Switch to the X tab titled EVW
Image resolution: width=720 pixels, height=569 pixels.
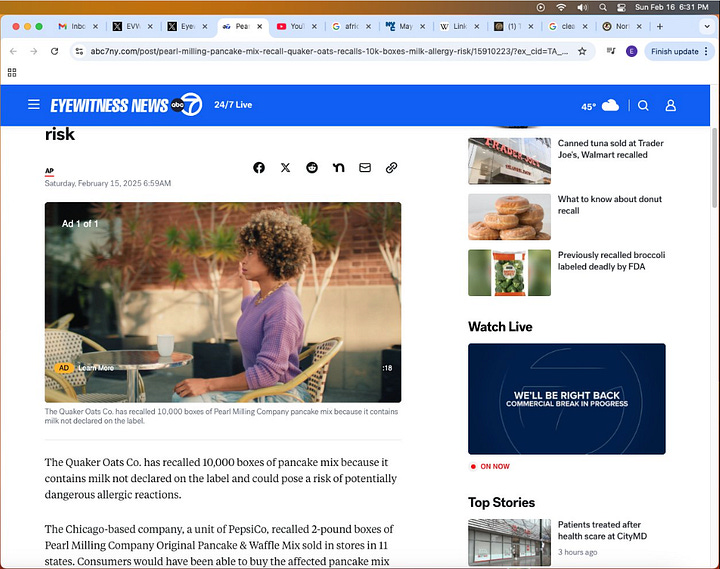coord(132,27)
